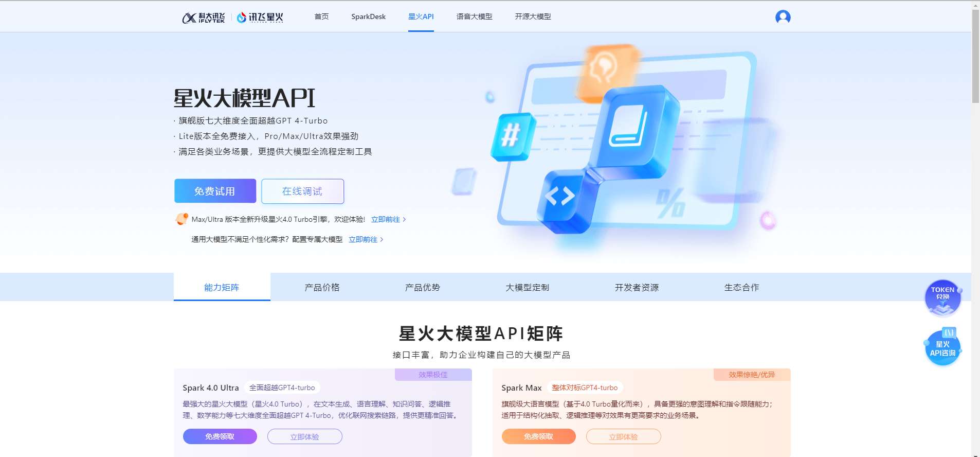
Task: Click the Spark Max card title
Action: tap(521, 388)
